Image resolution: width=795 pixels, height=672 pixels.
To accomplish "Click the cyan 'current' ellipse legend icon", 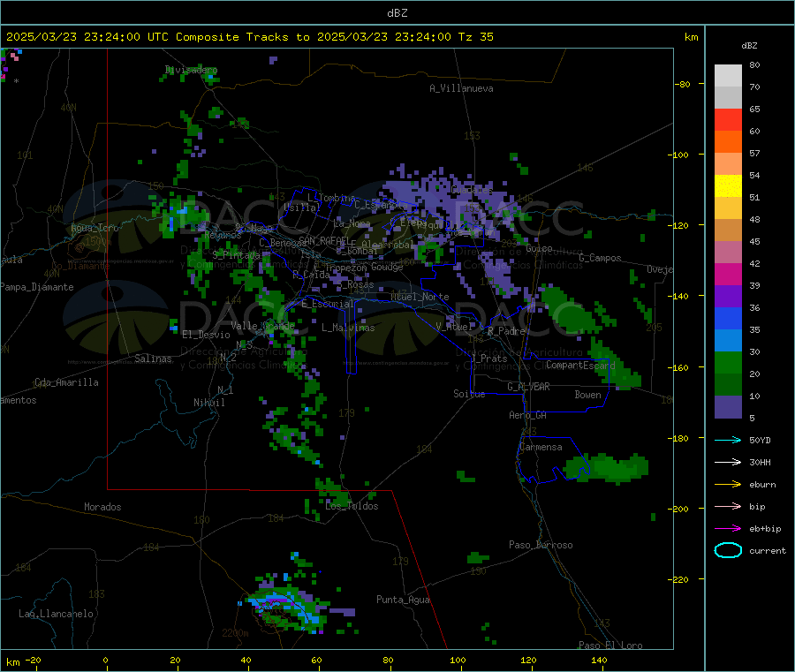I will pyautogui.click(x=728, y=550).
